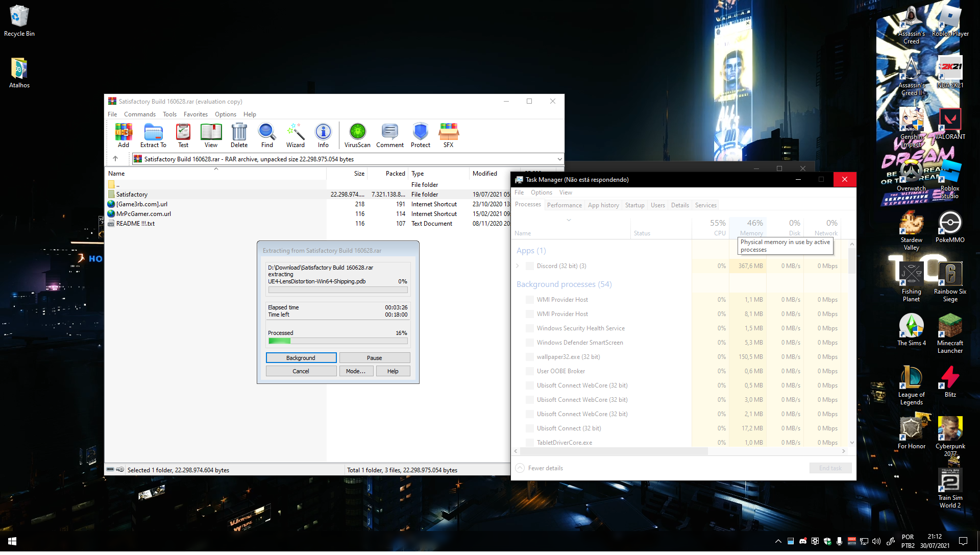
Task: Click Help in the extraction dialog
Action: pos(393,371)
